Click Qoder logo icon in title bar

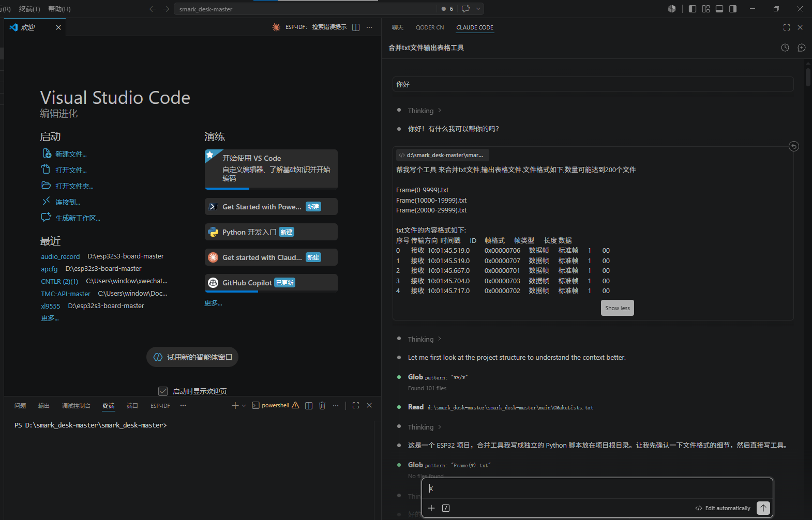(672, 9)
